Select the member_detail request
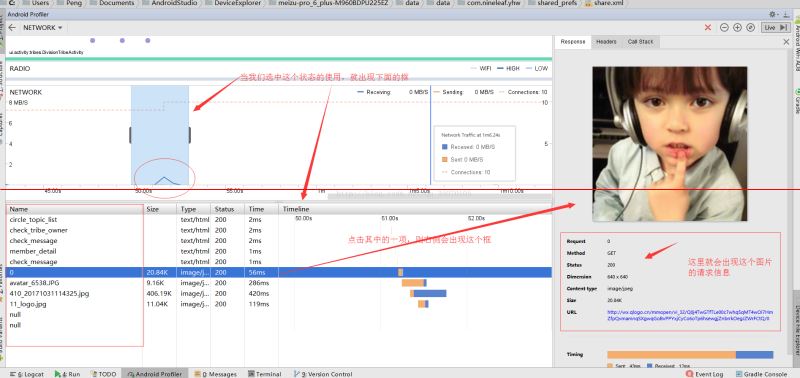 (279, 251)
